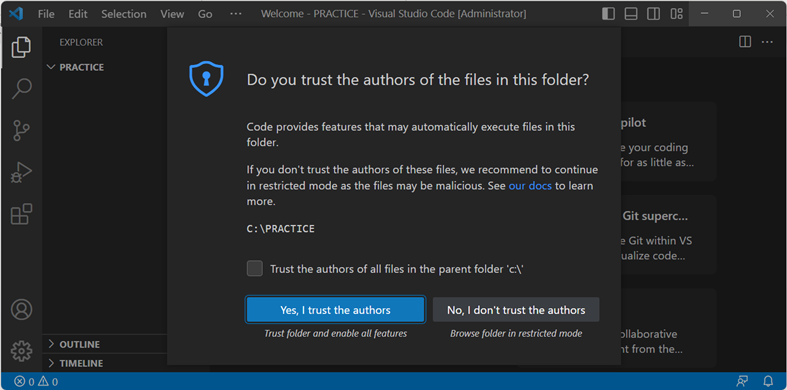Viewport: 787px width, 390px height.
Task: Collapse the PRACTICE folder section
Action: (75, 67)
